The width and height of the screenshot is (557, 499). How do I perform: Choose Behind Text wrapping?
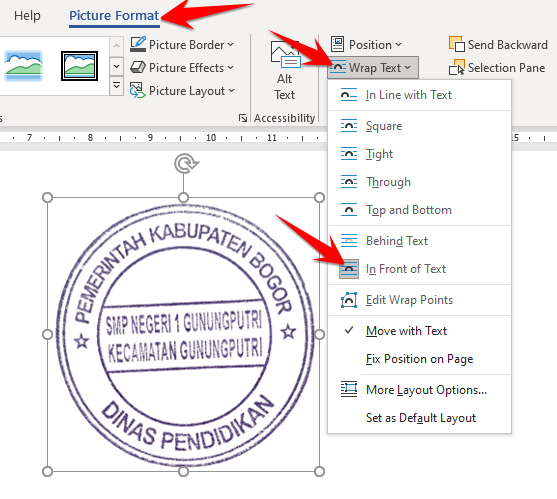coord(419,241)
